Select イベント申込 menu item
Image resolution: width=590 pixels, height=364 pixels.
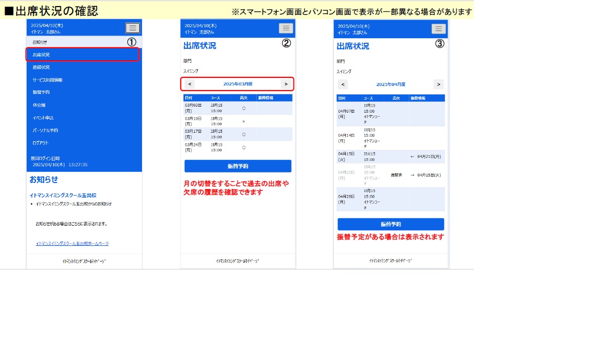(x=43, y=118)
